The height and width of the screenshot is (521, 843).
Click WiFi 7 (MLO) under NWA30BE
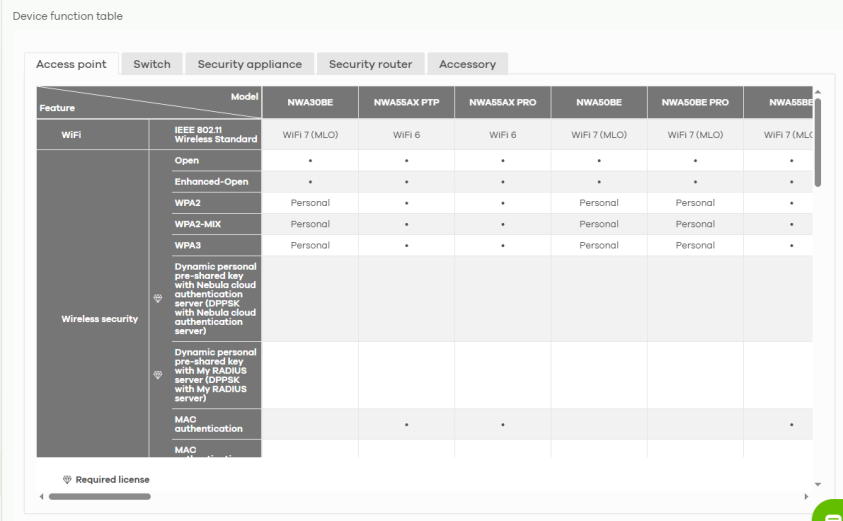(310, 135)
